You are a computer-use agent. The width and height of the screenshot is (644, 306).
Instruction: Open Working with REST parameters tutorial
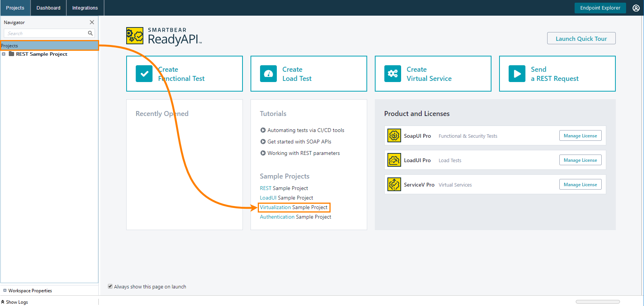(x=304, y=153)
